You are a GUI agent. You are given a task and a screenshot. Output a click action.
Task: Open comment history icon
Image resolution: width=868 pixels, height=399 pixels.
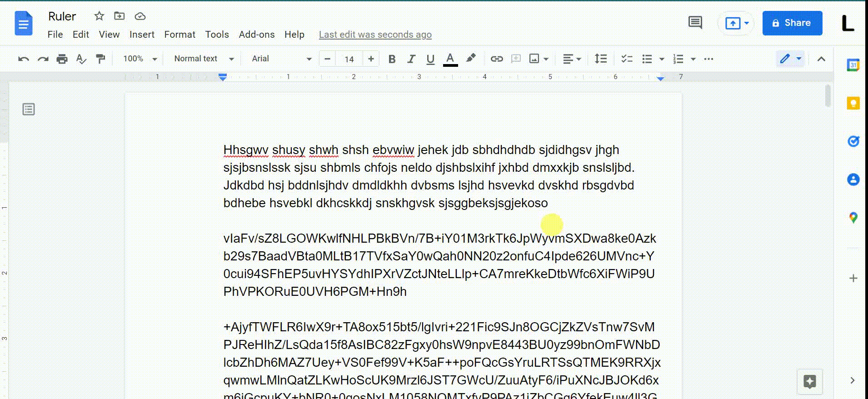[695, 23]
